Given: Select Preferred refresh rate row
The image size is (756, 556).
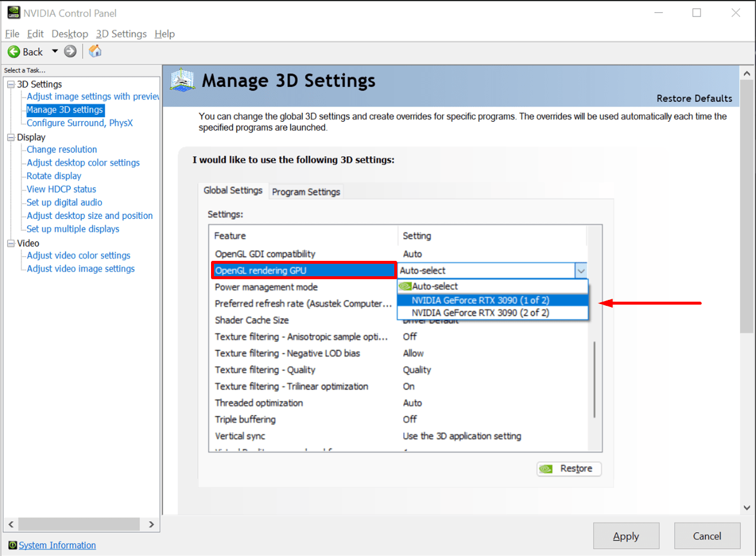Looking at the screenshot, I should 304,303.
